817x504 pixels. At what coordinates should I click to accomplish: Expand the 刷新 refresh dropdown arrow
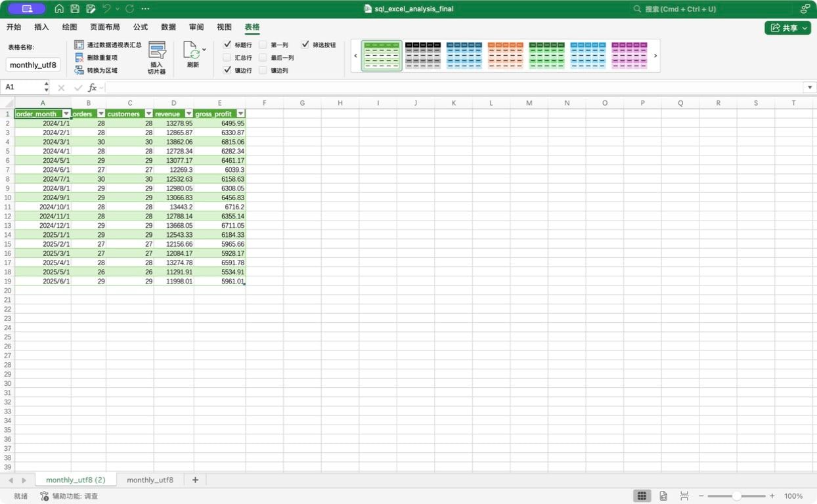coord(204,49)
